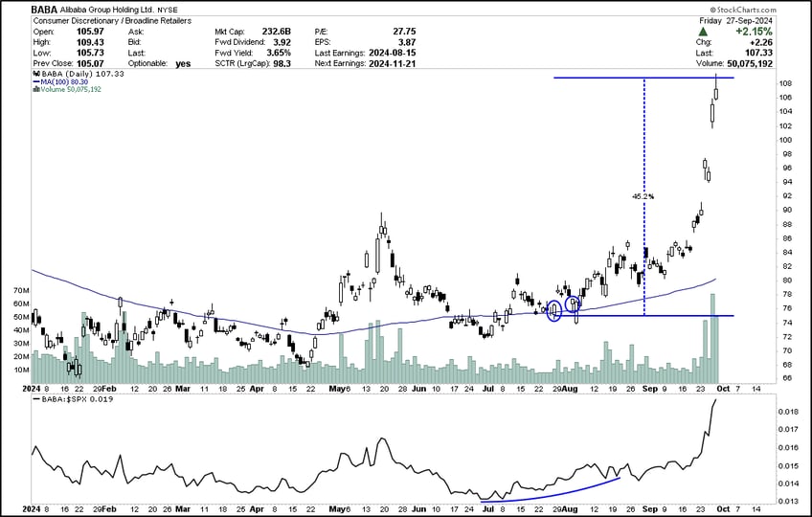Screen dimensions: 812x517
Task: Click the BABA:$SPX line marker in lower panel legend
Action: click(36, 399)
